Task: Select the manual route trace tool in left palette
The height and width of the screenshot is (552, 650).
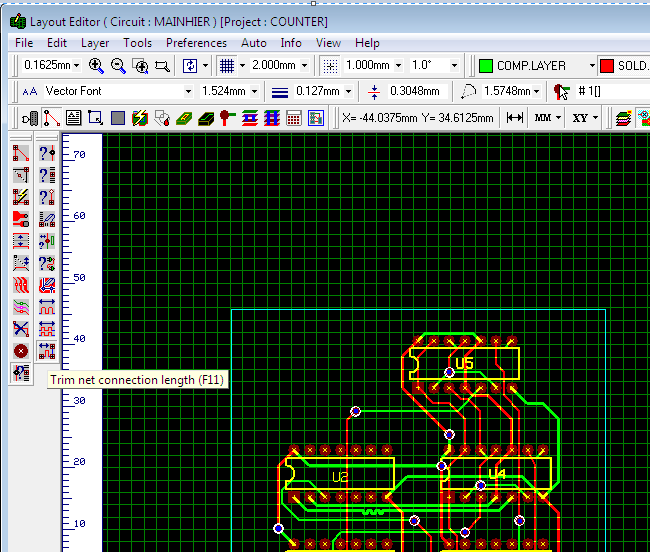Action: click(x=21, y=153)
